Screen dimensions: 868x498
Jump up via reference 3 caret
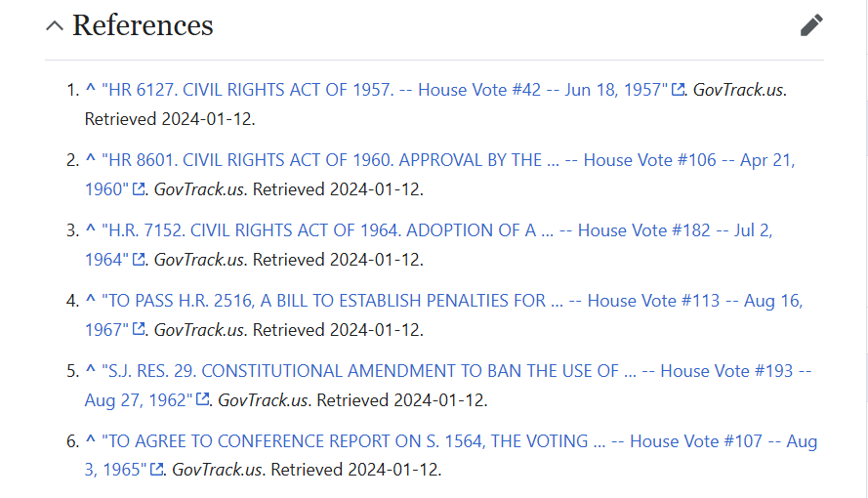pyautogui.click(x=91, y=229)
